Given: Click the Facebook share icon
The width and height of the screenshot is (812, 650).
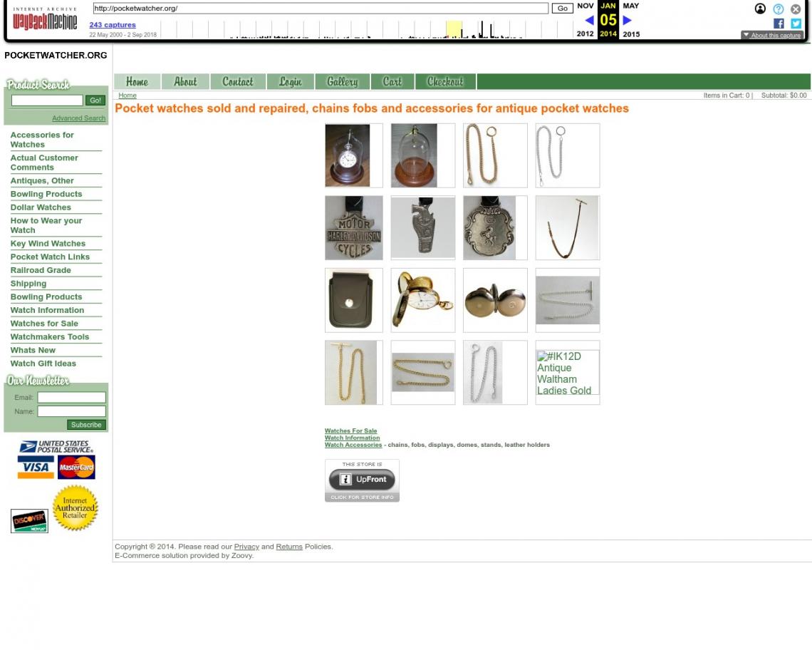Looking at the screenshot, I should tap(779, 24).
